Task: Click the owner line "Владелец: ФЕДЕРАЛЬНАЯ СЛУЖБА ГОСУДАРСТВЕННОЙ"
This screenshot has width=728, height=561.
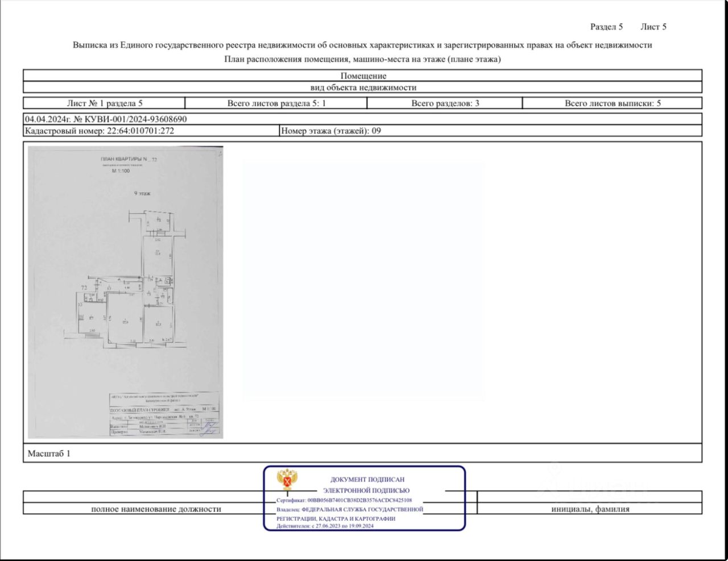Action: coord(350,509)
